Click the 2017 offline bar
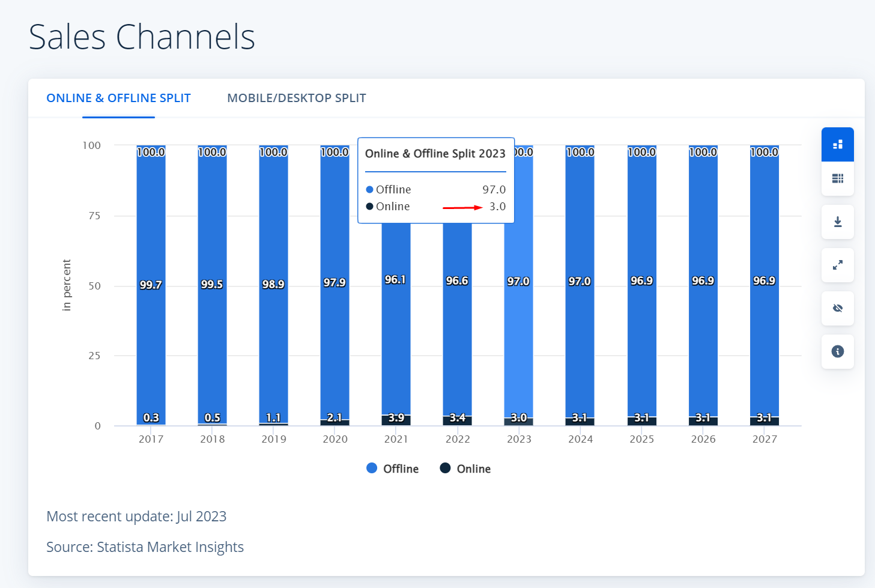This screenshot has width=875, height=588. 151,285
